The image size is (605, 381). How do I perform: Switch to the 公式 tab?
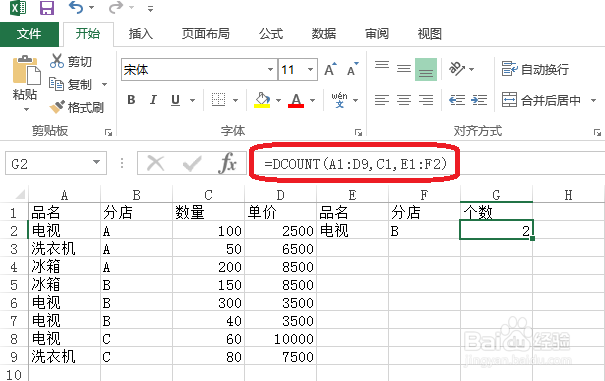tap(271, 34)
